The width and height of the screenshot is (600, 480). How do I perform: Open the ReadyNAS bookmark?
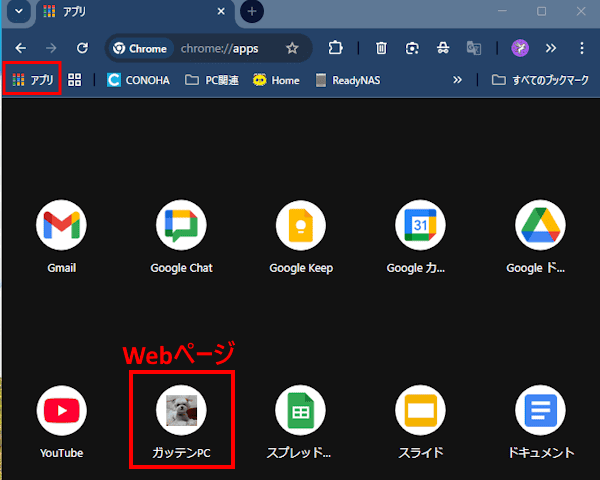[x=348, y=80]
